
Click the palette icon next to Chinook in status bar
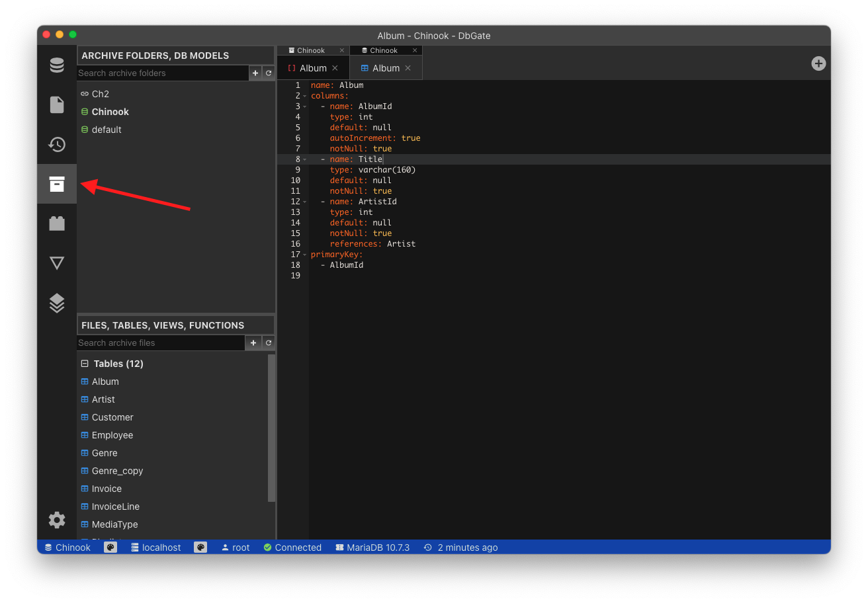(x=110, y=547)
